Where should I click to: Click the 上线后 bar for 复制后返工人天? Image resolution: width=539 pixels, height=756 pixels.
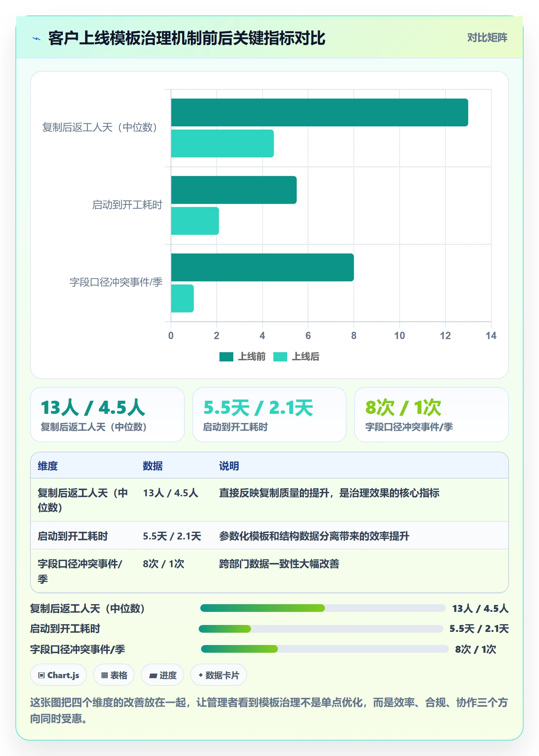point(223,143)
